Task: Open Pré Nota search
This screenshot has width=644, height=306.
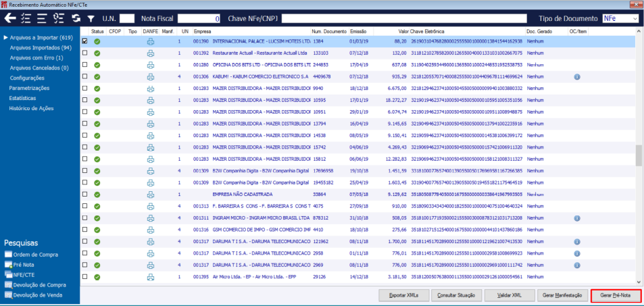Action: (x=20, y=265)
